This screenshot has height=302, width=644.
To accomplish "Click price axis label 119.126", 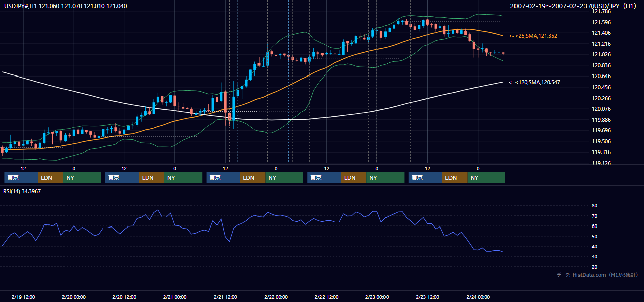I will point(601,163).
